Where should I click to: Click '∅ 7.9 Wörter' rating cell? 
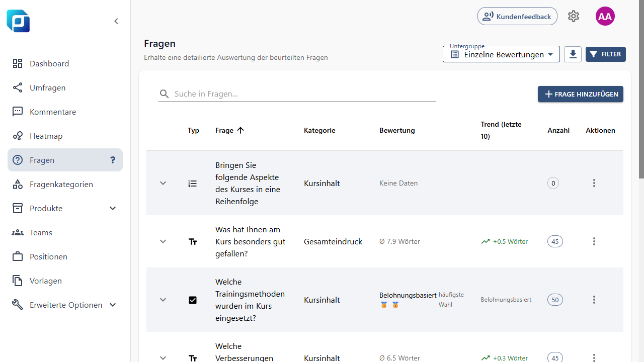(399, 241)
